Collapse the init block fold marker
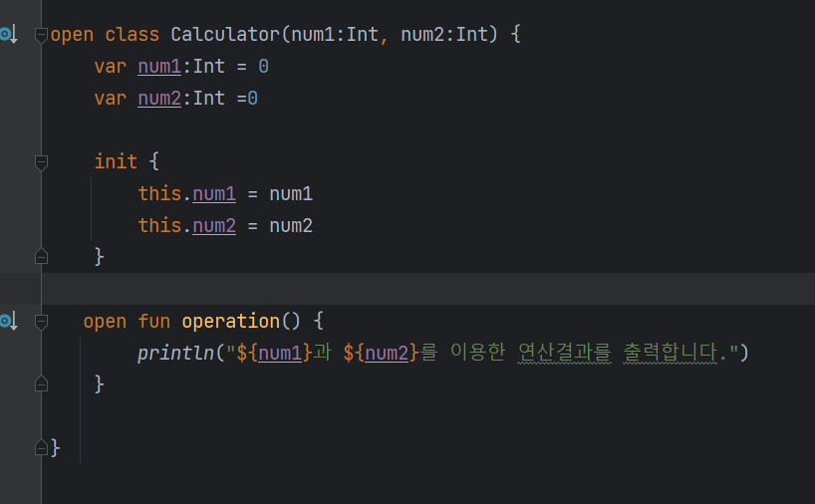The width and height of the screenshot is (815, 504). [x=41, y=162]
